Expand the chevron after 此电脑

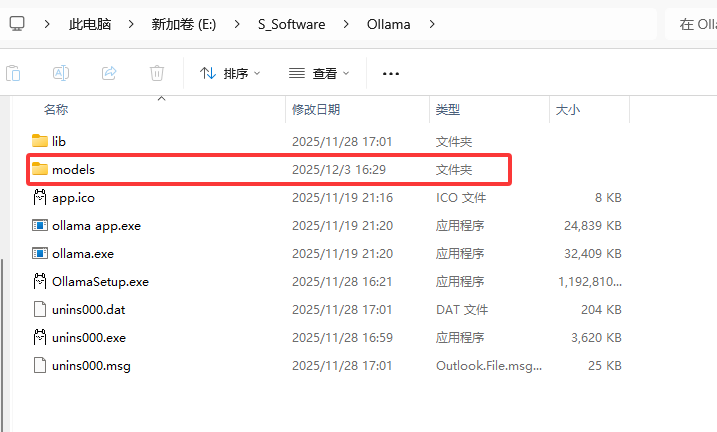click(x=131, y=24)
